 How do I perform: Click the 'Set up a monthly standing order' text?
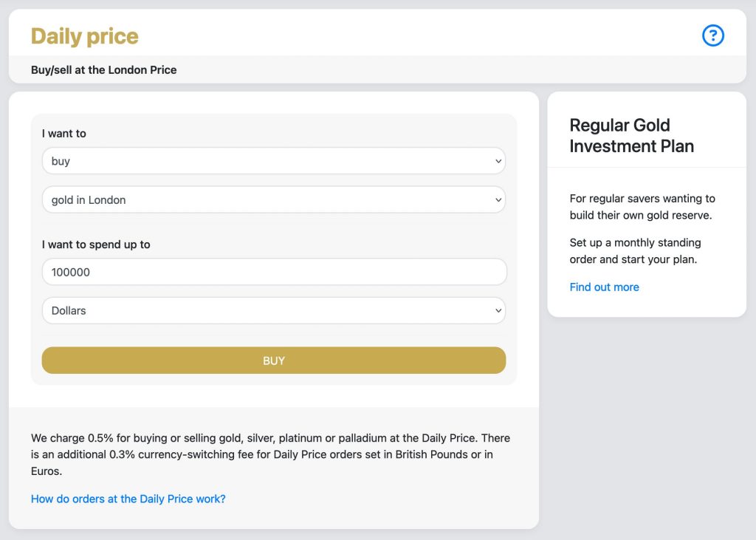pos(635,251)
